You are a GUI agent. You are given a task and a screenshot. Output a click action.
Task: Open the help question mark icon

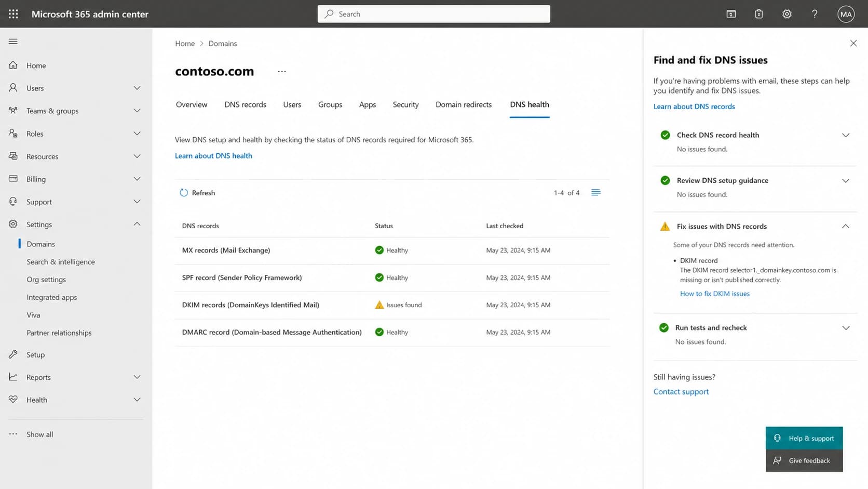(815, 14)
